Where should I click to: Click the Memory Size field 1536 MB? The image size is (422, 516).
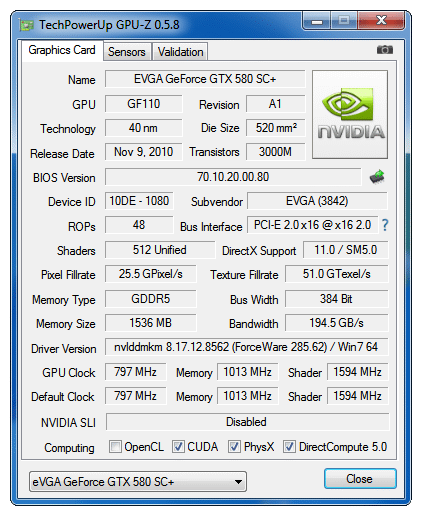[x=151, y=323]
